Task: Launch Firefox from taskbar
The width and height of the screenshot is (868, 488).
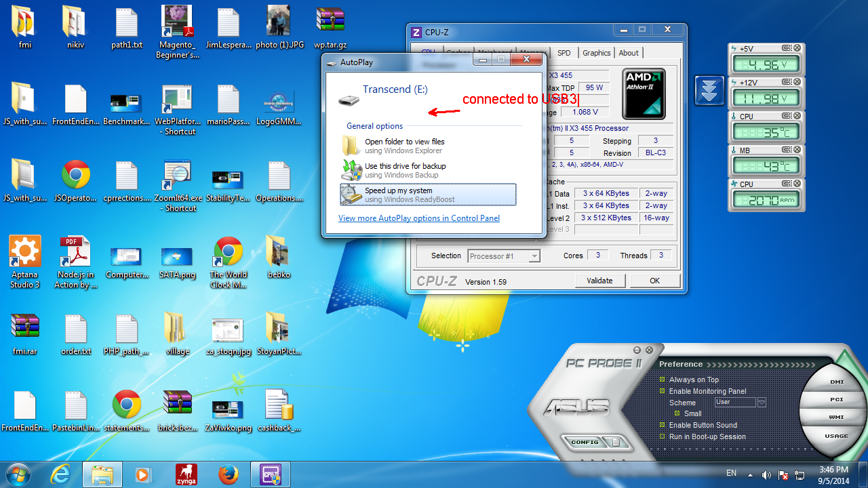Action: [229, 474]
